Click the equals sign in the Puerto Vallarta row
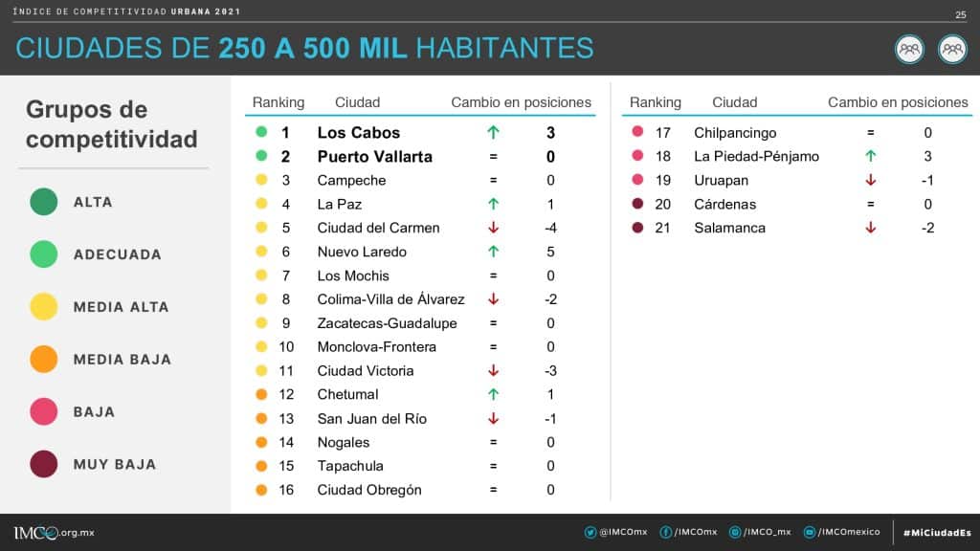Screen dimensions: 980x551 [493, 157]
